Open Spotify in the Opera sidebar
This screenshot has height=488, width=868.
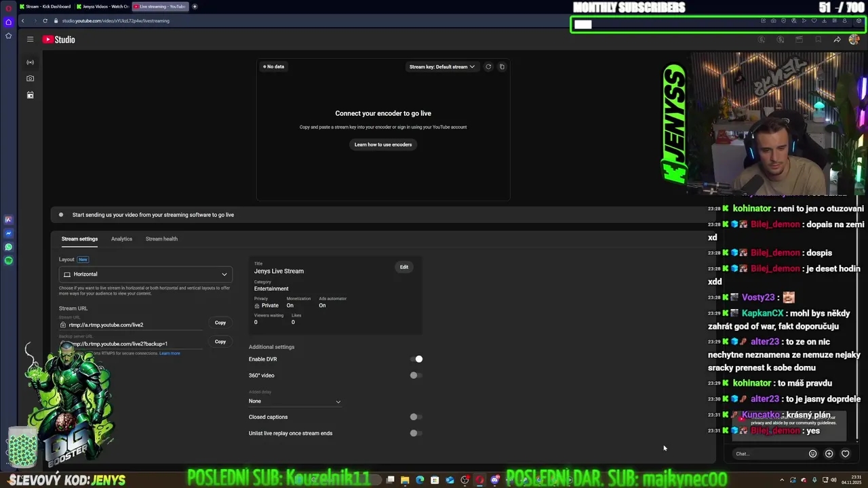tap(8, 260)
